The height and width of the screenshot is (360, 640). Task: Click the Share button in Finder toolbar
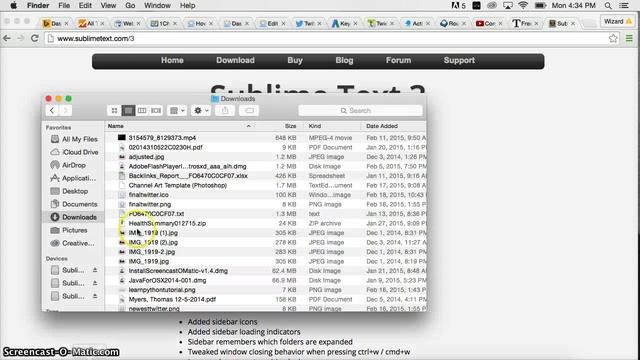pos(225,111)
